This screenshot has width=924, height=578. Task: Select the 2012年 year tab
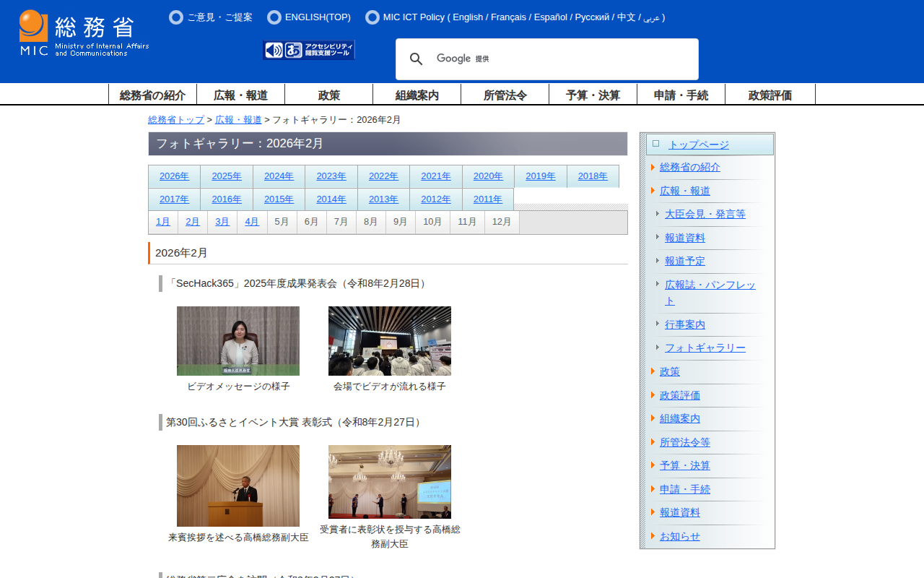[x=436, y=199]
